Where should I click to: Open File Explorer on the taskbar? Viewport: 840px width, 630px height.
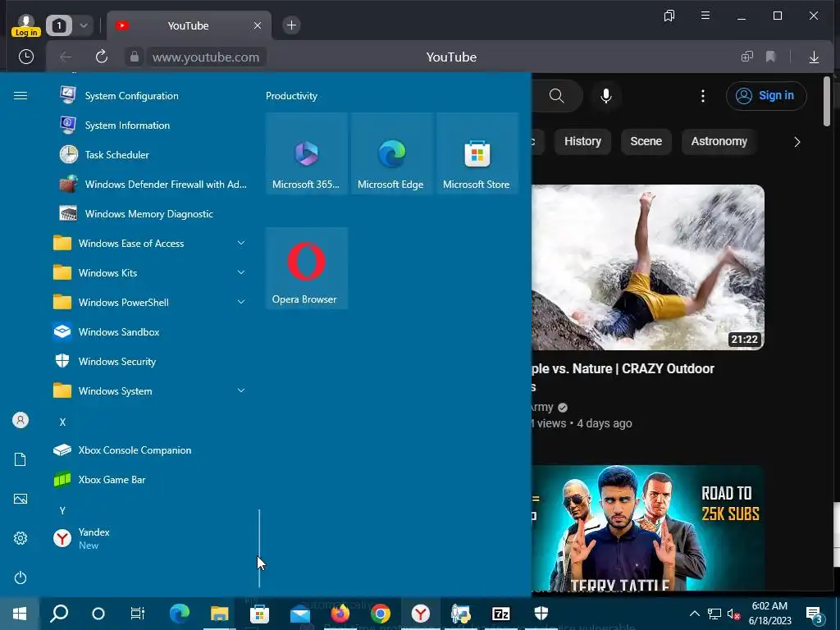[x=219, y=614]
